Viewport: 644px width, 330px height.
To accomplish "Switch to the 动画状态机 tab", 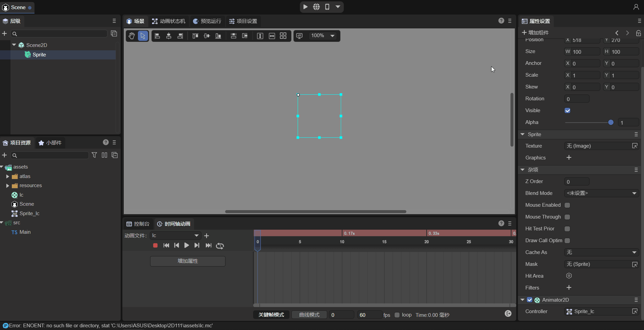I will pyautogui.click(x=169, y=21).
